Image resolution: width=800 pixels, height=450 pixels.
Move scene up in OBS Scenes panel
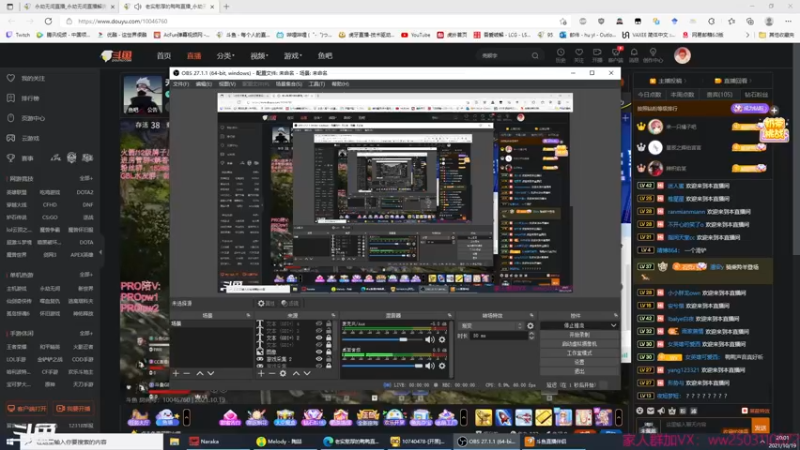(200, 373)
